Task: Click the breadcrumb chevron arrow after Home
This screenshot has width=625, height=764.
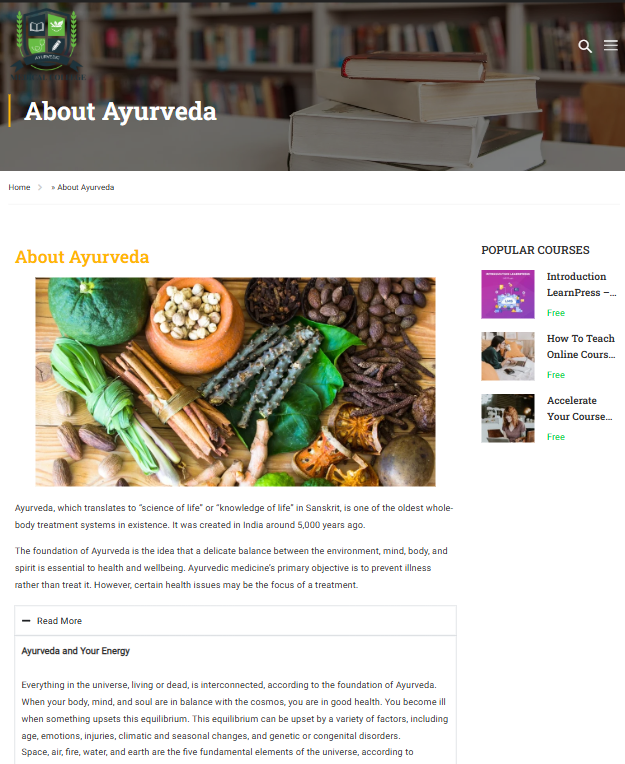Action: pos(40,188)
